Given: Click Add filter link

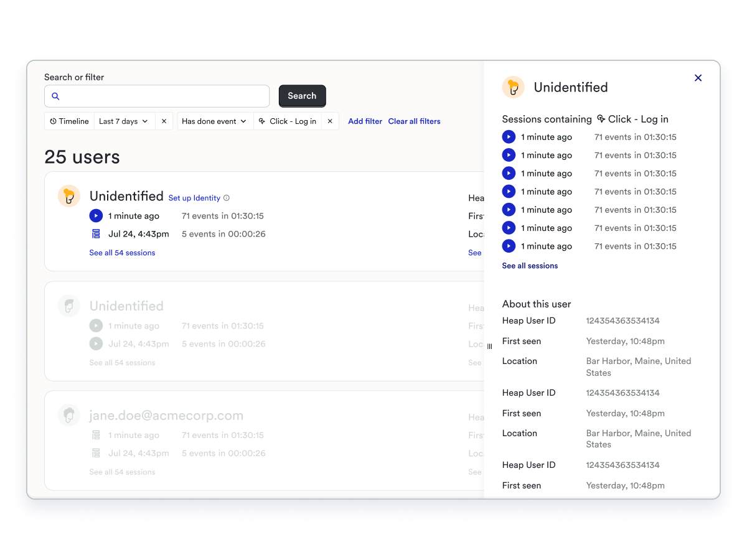Looking at the screenshot, I should 365,121.
